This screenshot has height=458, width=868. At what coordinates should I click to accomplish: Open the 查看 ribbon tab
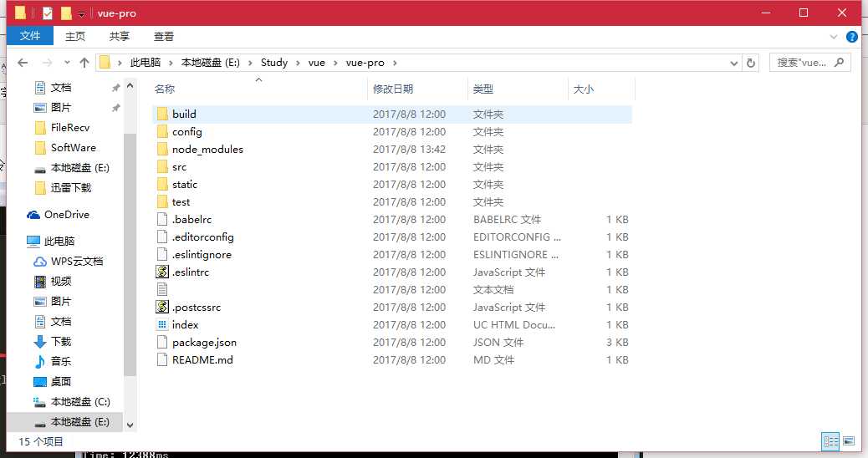point(164,37)
